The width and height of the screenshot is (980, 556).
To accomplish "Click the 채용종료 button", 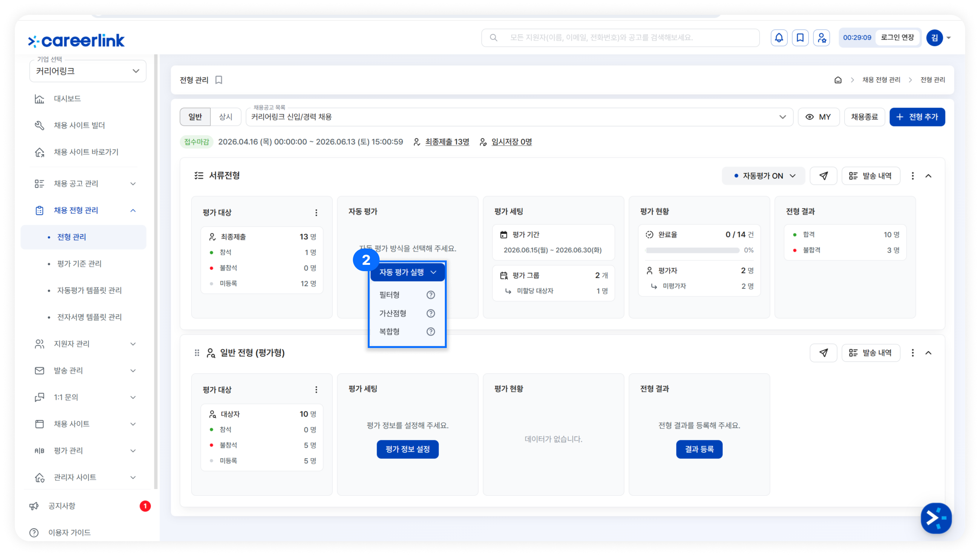I will [864, 117].
